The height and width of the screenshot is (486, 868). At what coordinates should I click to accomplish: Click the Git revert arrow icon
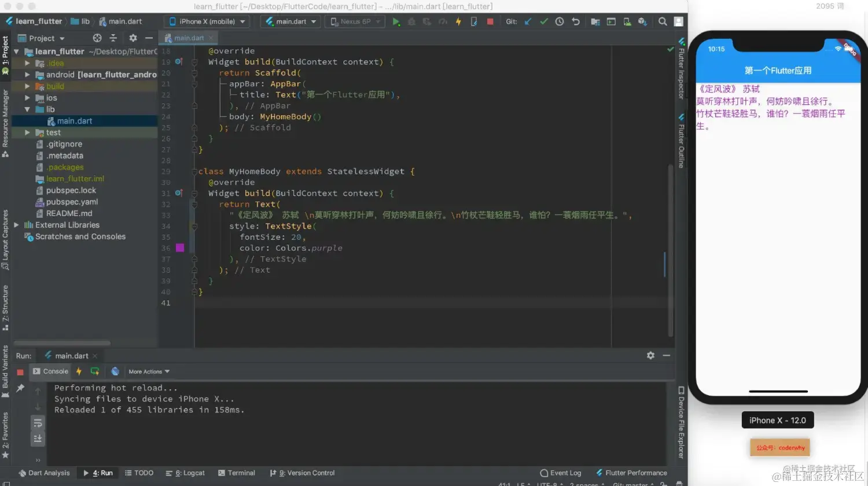(x=576, y=21)
